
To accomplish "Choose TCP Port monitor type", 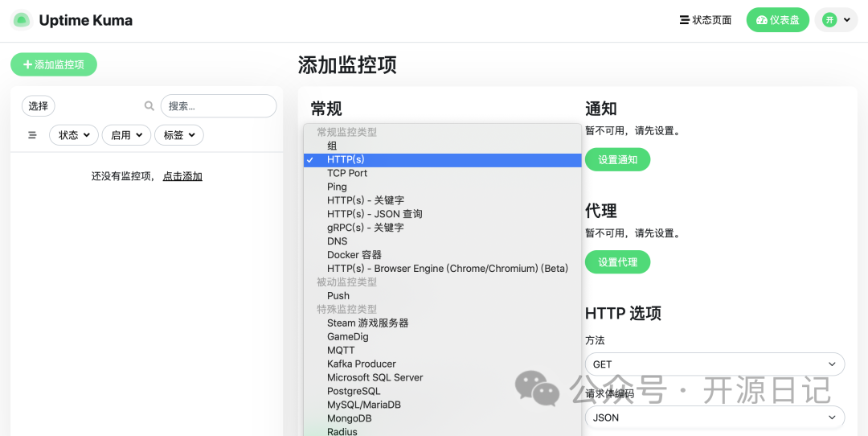I will point(443,174).
